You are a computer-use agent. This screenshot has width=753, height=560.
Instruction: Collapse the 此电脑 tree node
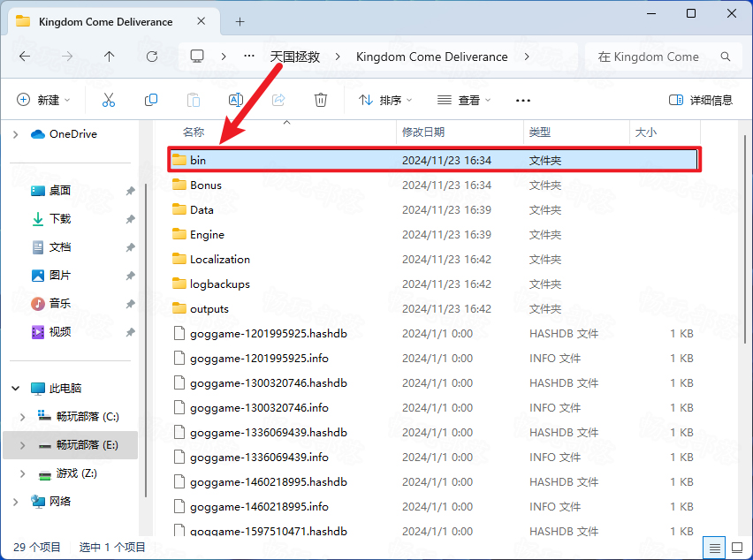(15, 389)
